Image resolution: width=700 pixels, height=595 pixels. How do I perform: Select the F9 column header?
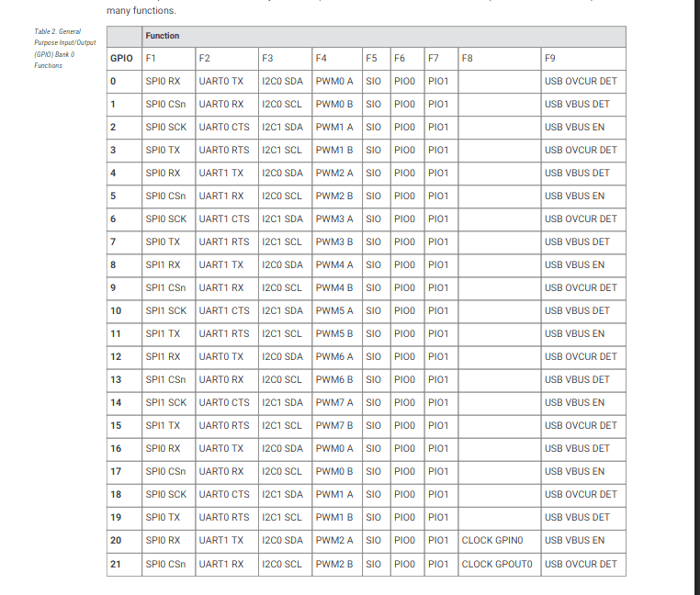[550, 58]
